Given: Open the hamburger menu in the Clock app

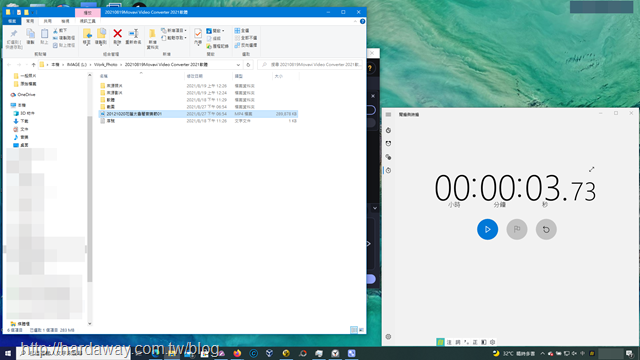Looking at the screenshot, I should click(388, 114).
